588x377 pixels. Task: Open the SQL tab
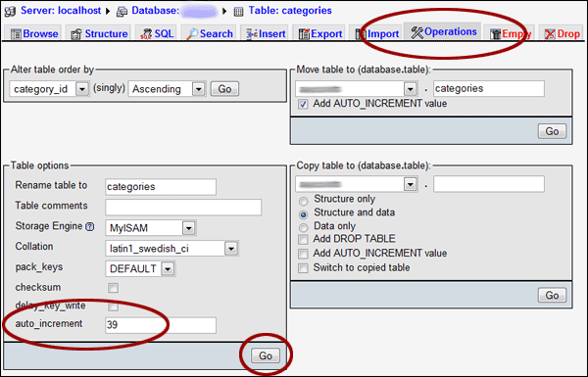157,33
